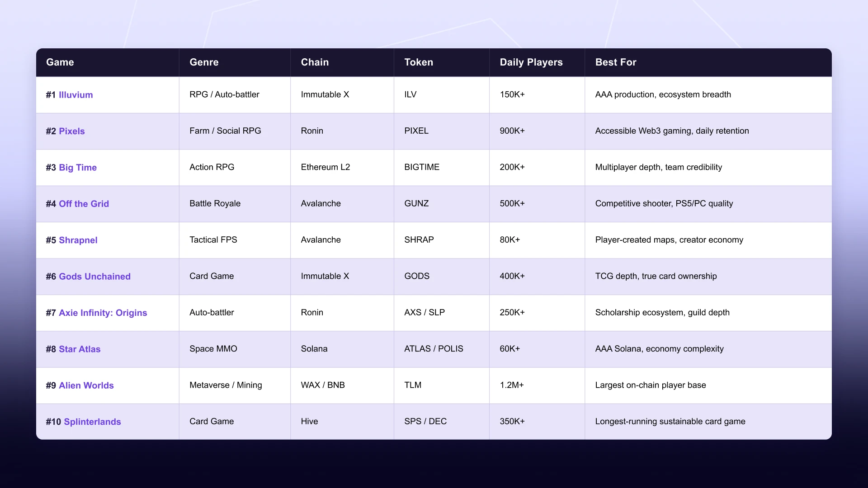Select the 400K+ daily players value
Image resolution: width=868 pixels, height=488 pixels.
point(512,276)
